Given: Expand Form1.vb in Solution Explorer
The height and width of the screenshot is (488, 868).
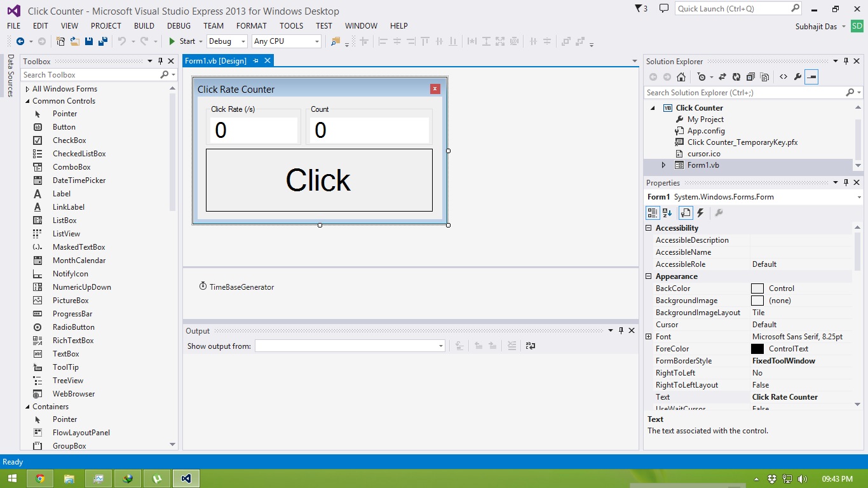Looking at the screenshot, I should (663, 165).
